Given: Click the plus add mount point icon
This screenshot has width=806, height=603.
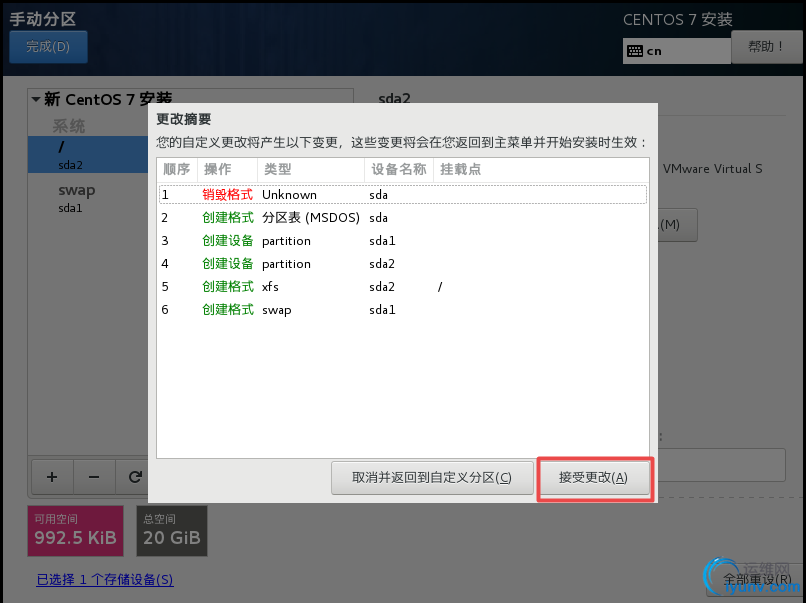Looking at the screenshot, I should tap(52, 477).
